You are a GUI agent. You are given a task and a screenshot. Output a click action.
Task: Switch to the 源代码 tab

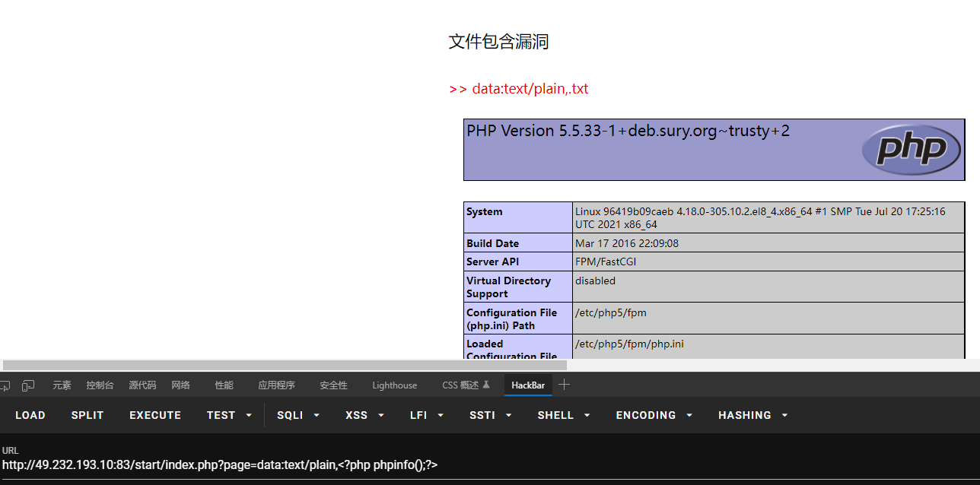click(142, 385)
